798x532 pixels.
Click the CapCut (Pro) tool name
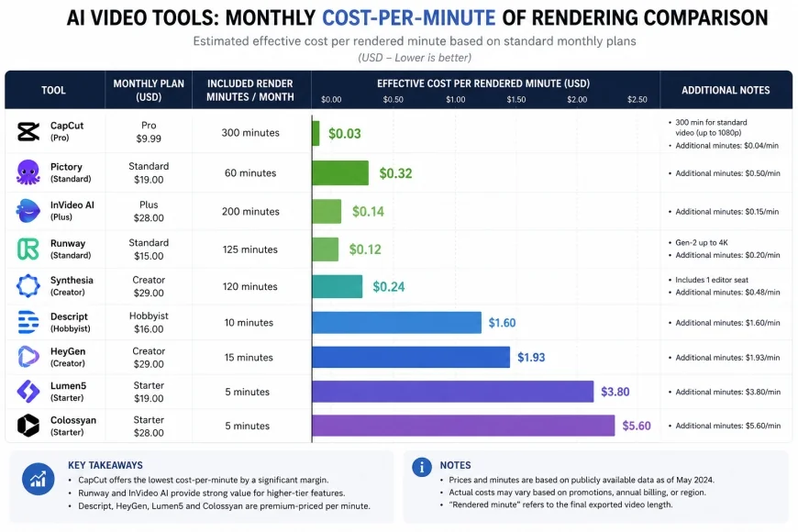67,131
